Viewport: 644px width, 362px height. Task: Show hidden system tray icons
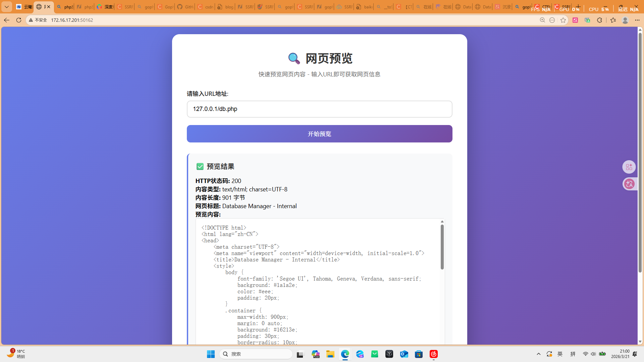(x=539, y=354)
